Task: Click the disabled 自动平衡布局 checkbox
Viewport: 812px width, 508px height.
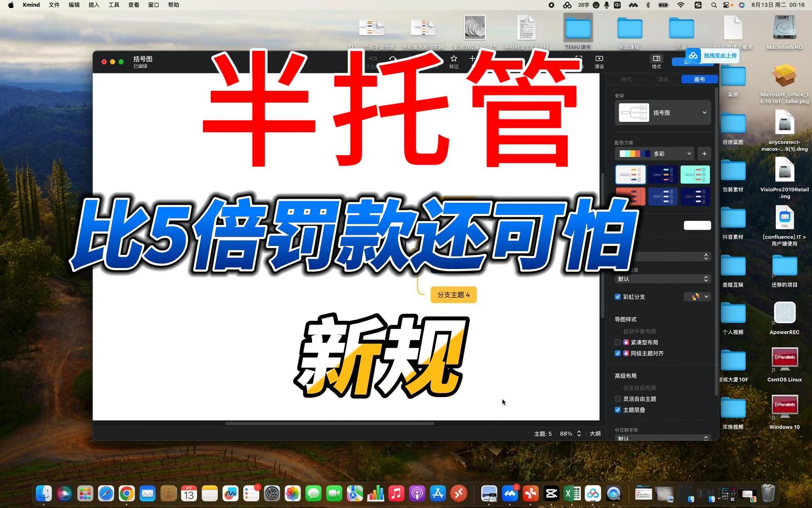Action: [x=618, y=332]
